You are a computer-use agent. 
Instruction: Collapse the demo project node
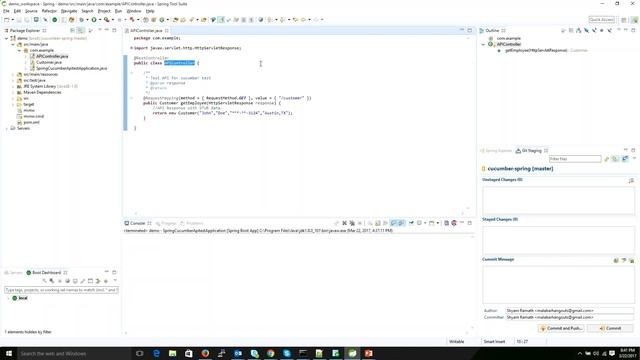click(x=7, y=38)
